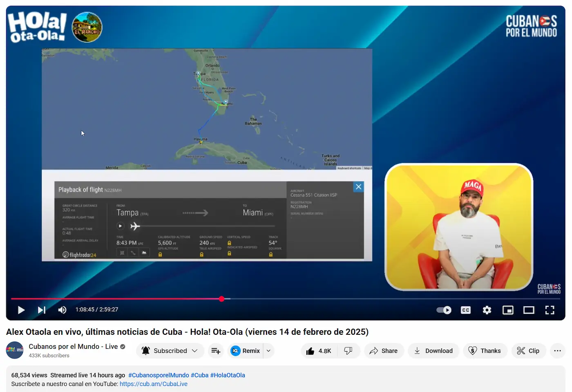Click the Cubanos por el Mundo watermark
This screenshot has height=392, width=572.
(x=549, y=289)
